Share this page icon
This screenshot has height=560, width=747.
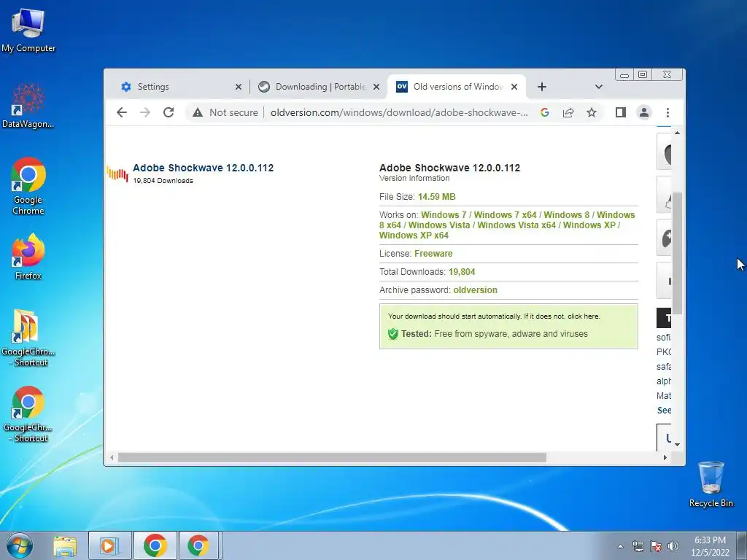(x=568, y=112)
